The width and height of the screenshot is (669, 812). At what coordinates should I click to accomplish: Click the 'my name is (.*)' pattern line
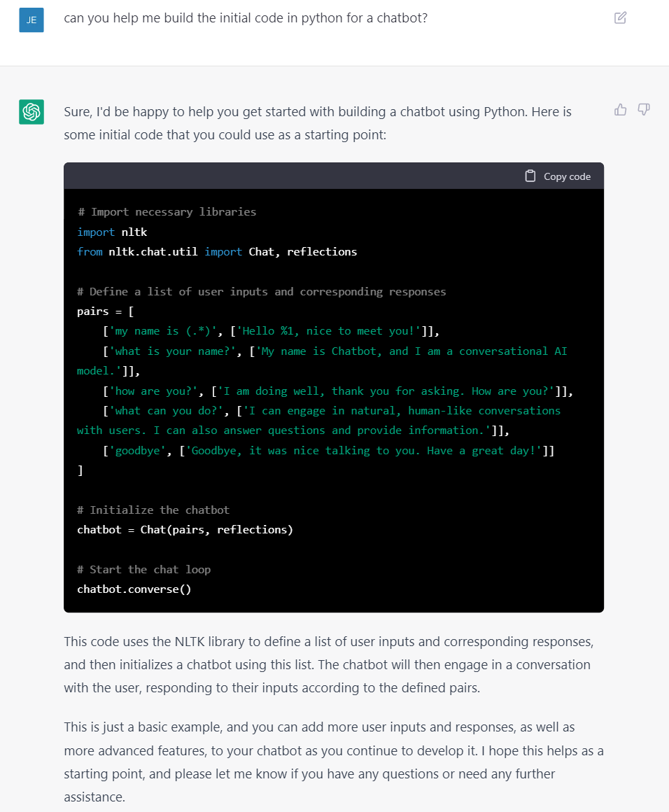(x=271, y=331)
